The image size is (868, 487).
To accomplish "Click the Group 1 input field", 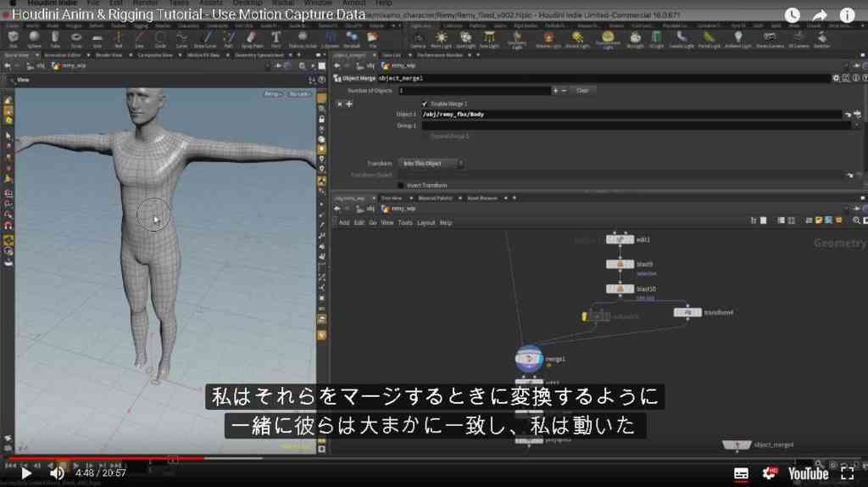I will (x=636, y=126).
